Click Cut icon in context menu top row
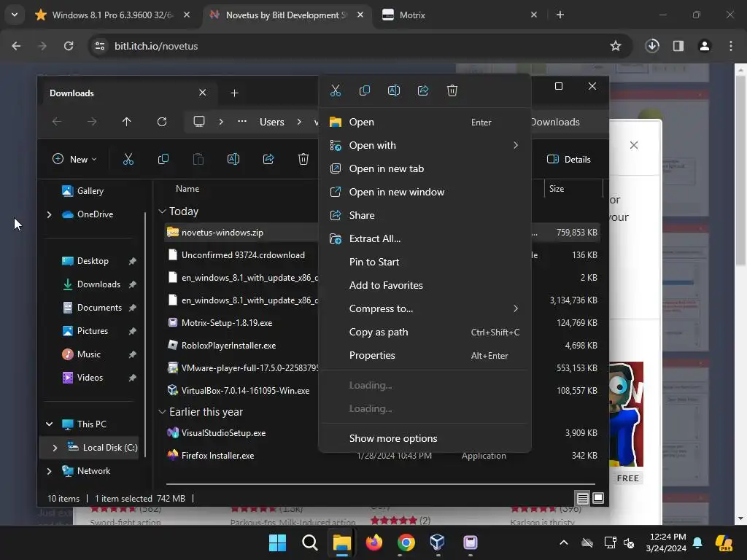 336,90
